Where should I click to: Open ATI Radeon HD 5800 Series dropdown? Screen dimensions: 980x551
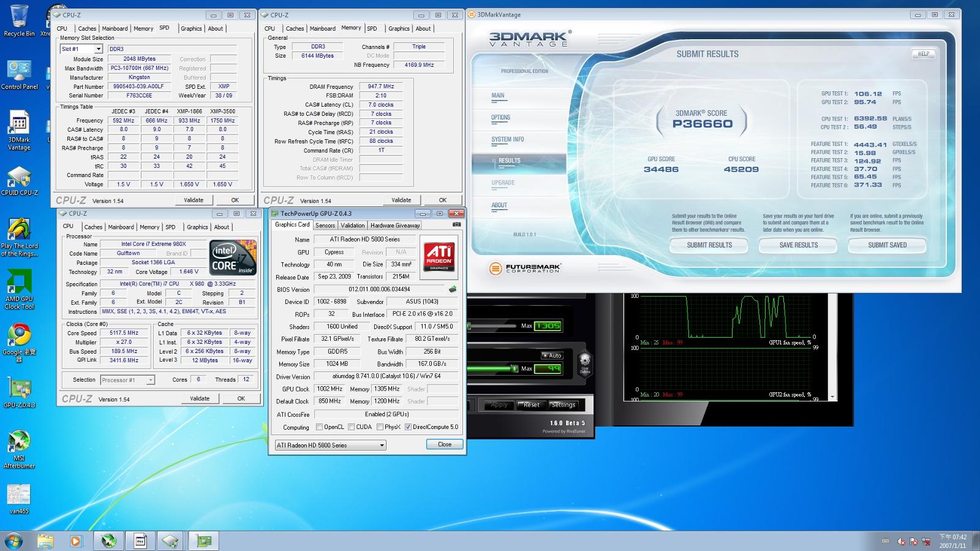pos(330,445)
